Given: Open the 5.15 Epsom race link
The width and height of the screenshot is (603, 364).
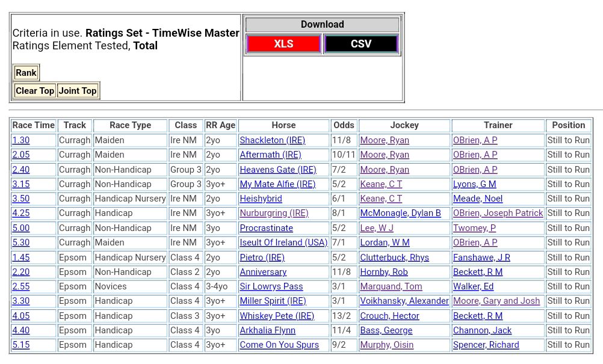Looking at the screenshot, I should (20, 345).
